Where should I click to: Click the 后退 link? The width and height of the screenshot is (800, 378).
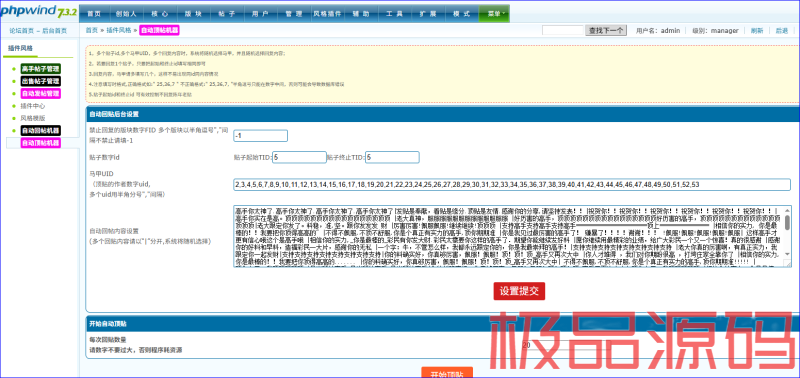(x=782, y=31)
